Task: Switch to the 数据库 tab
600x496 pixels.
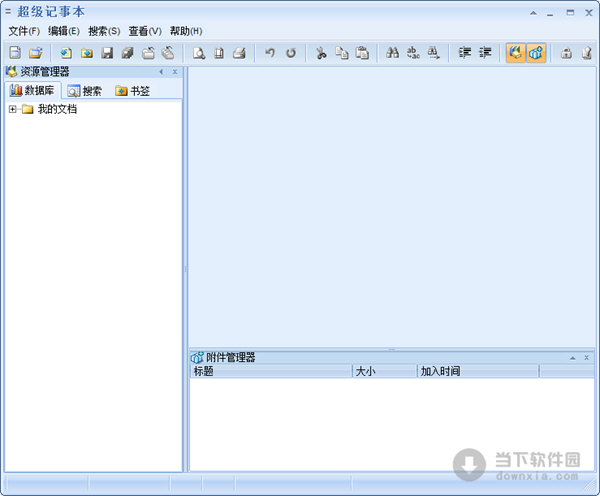Action: (x=33, y=90)
